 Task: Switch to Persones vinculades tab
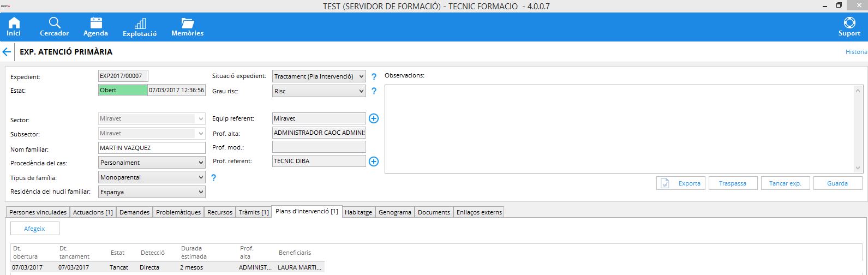pos(38,212)
